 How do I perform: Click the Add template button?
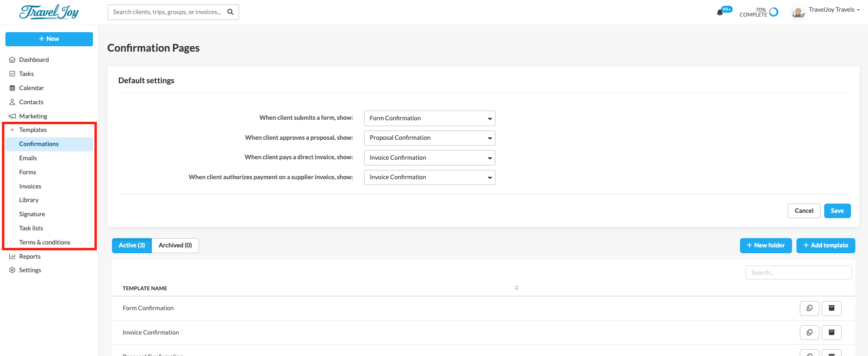[826, 245]
